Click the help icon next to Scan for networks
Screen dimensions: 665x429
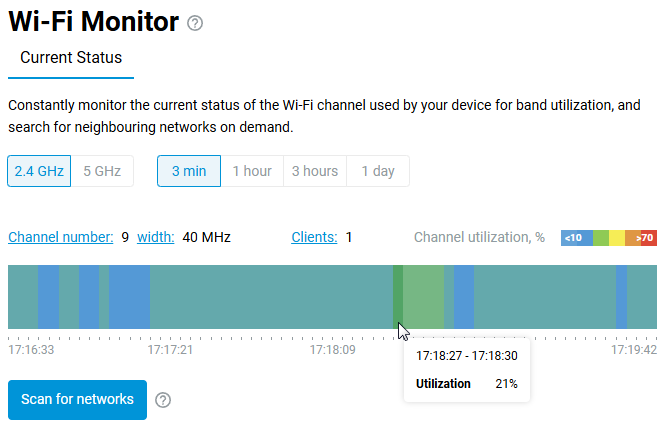164,400
